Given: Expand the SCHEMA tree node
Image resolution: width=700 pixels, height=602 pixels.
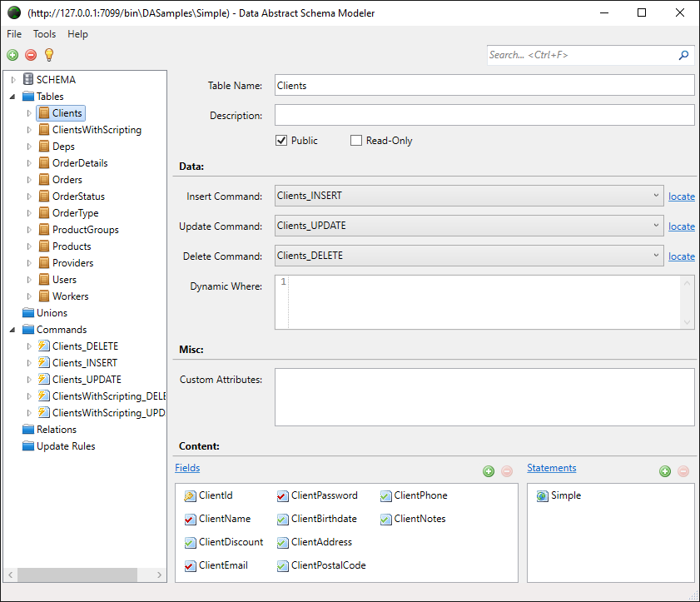Looking at the screenshot, I should point(13,80).
